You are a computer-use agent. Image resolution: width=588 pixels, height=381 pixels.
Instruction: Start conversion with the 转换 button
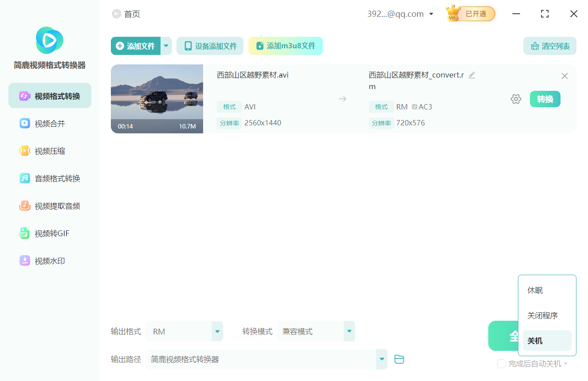click(x=545, y=99)
